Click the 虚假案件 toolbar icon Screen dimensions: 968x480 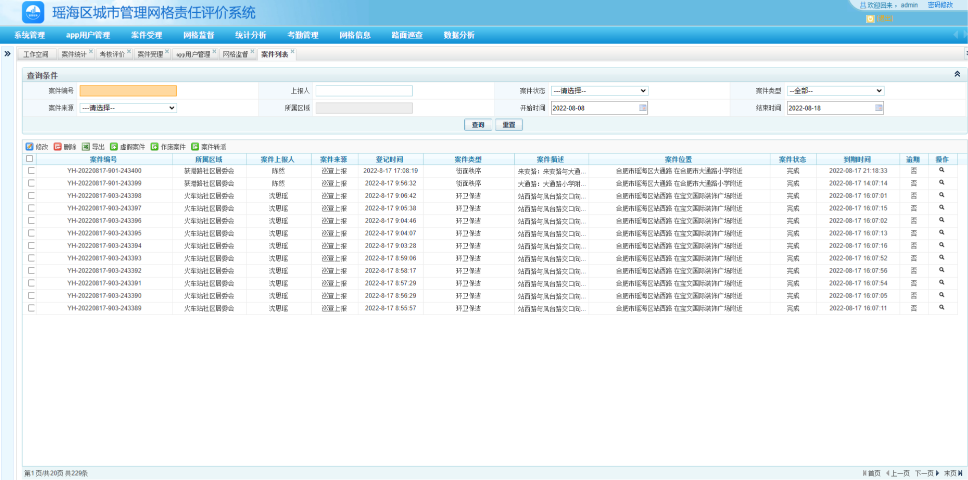(114, 146)
